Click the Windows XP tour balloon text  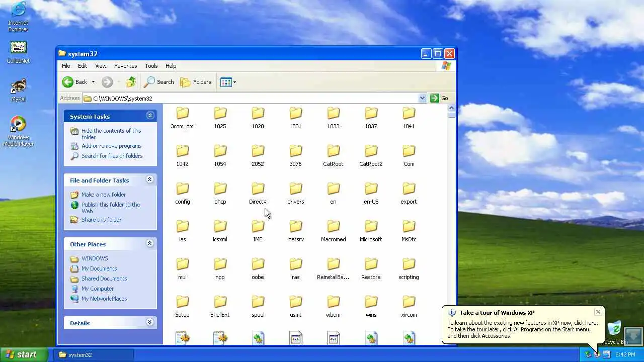pyautogui.click(x=522, y=329)
